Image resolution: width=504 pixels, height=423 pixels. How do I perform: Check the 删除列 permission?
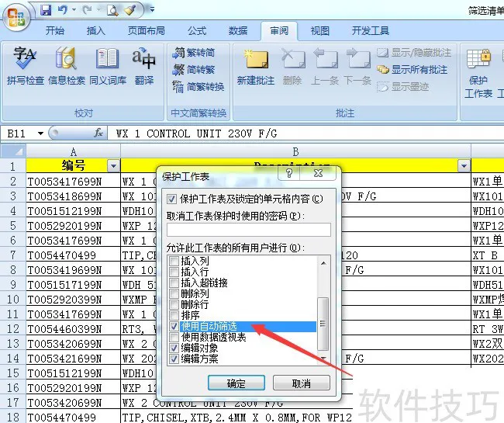tap(174, 293)
